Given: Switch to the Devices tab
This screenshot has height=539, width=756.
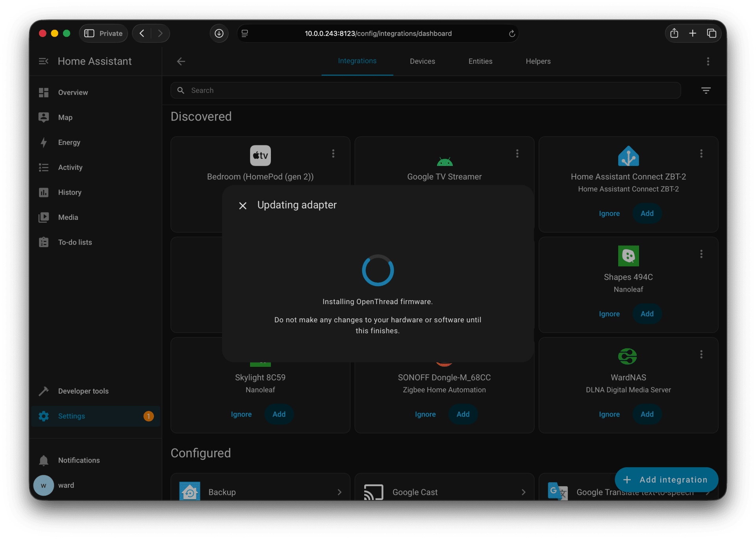Looking at the screenshot, I should 422,61.
